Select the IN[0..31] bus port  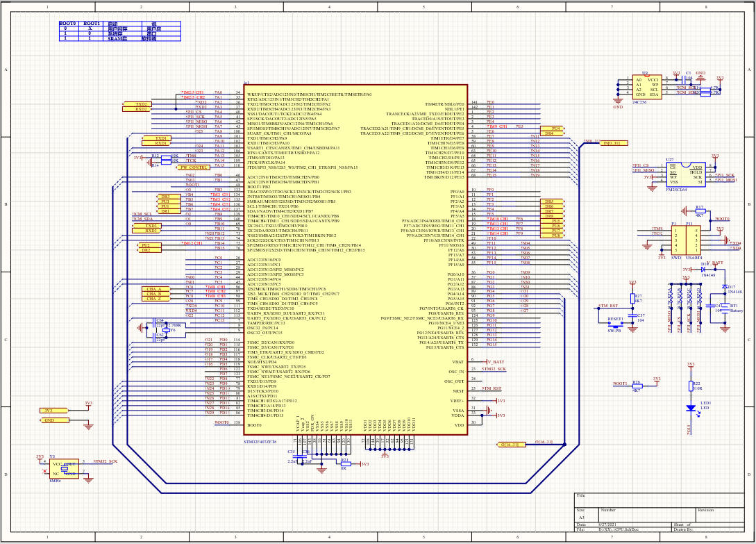pos(613,143)
